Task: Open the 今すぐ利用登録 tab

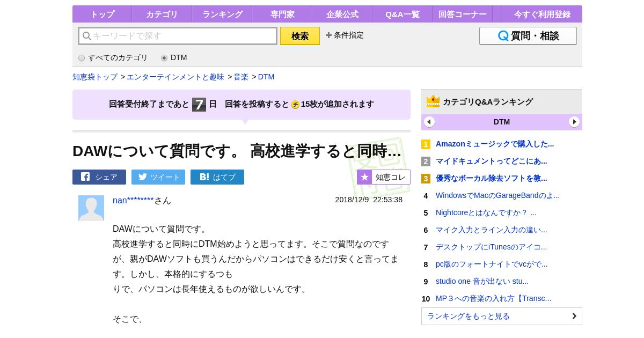Action: pos(542,14)
